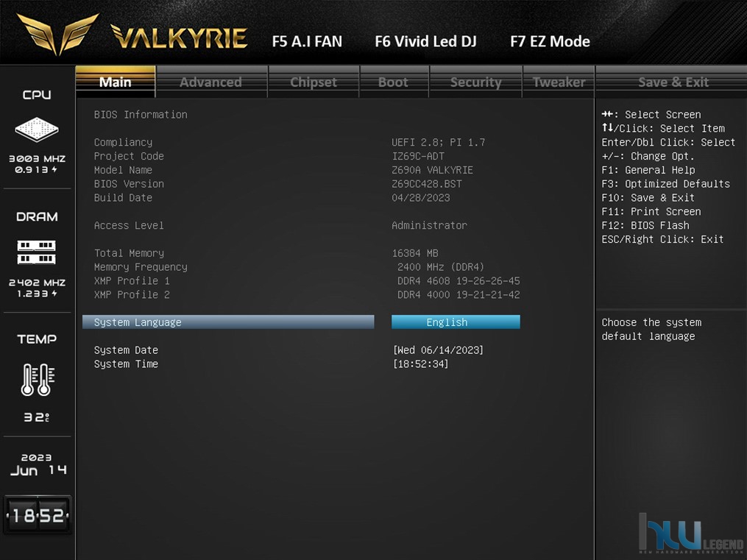Click the Compliancy label
747x560 pixels.
(124, 142)
